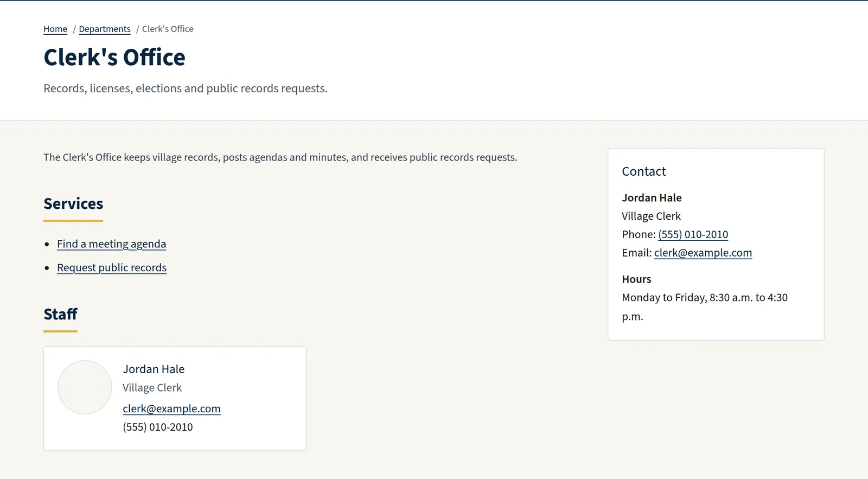Click clerk@example.com in Staff card
The height and width of the screenshot is (479, 868).
pos(171,408)
